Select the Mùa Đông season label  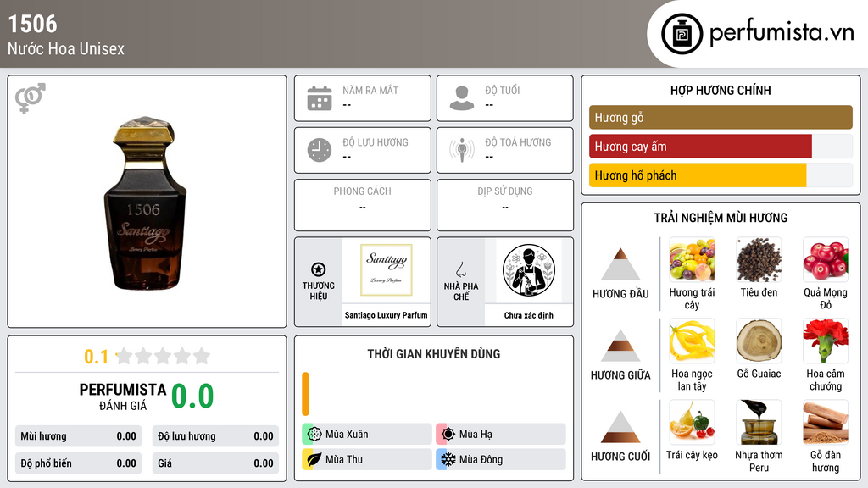pos(481,459)
